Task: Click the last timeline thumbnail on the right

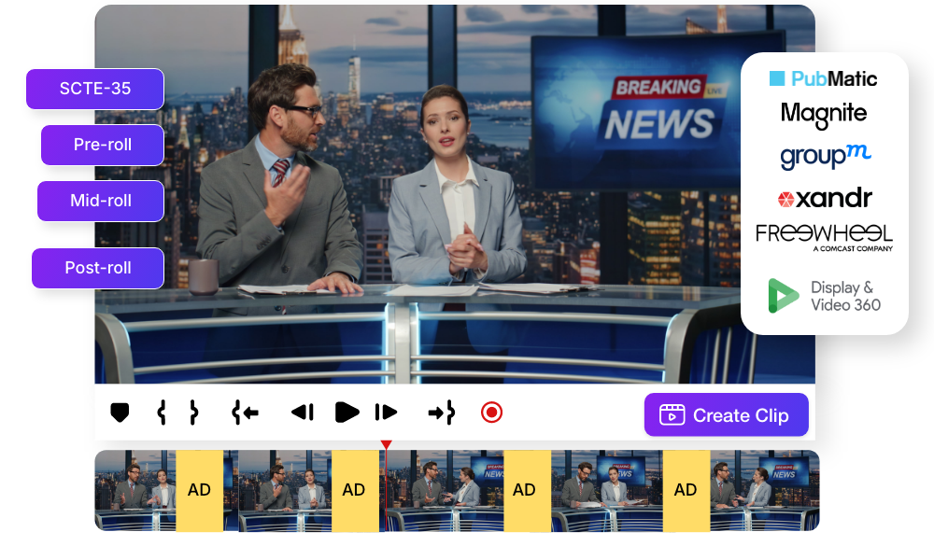Action: pyautogui.click(x=765, y=491)
